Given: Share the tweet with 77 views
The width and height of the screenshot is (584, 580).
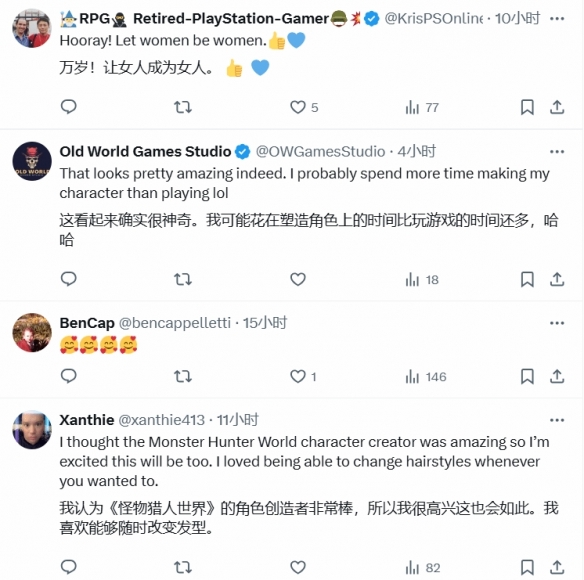Looking at the screenshot, I should tap(557, 107).
